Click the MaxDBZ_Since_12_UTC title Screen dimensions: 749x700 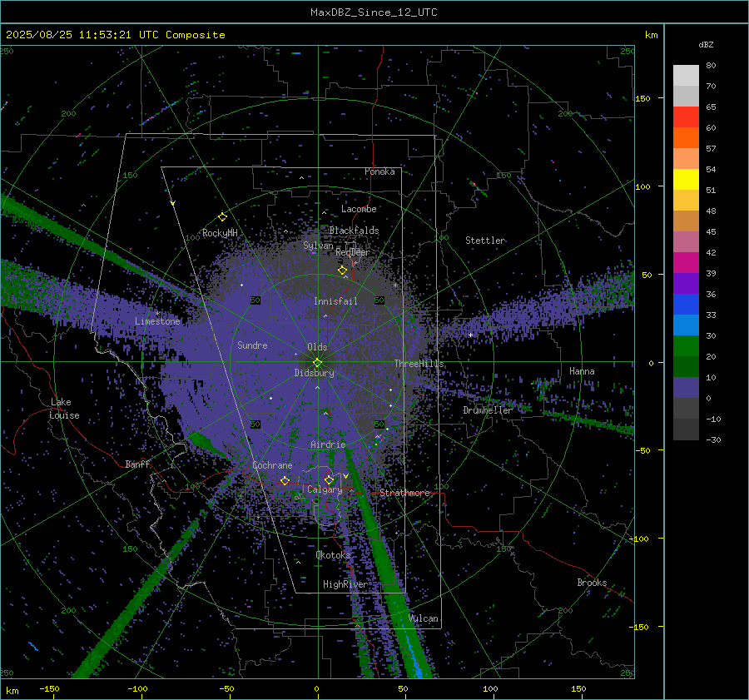[x=374, y=12]
